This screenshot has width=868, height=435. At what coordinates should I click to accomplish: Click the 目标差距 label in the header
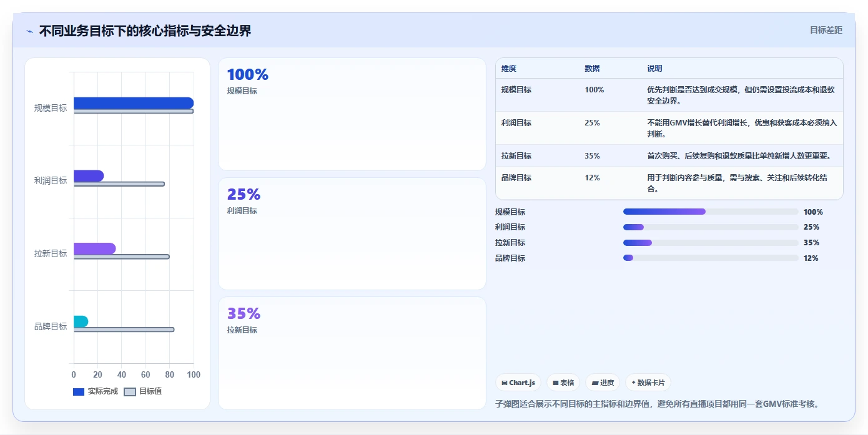pyautogui.click(x=826, y=30)
